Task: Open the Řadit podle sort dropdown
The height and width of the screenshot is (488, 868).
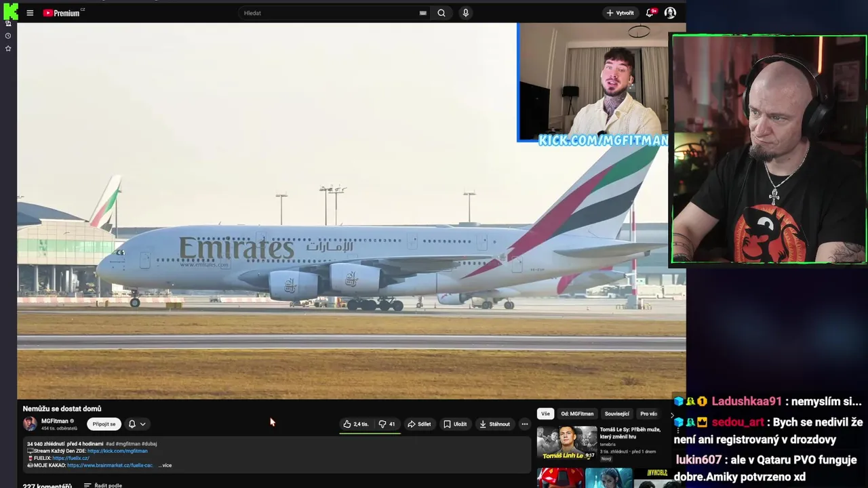Action: pyautogui.click(x=102, y=485)
